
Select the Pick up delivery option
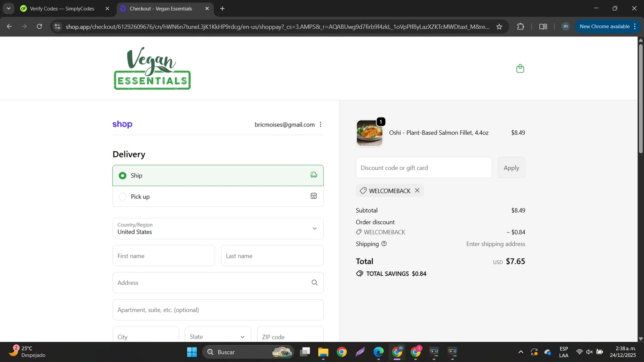pos(218,196)
